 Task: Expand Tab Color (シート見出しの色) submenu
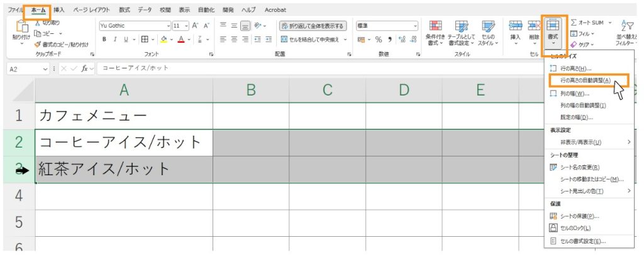[589, 191]
